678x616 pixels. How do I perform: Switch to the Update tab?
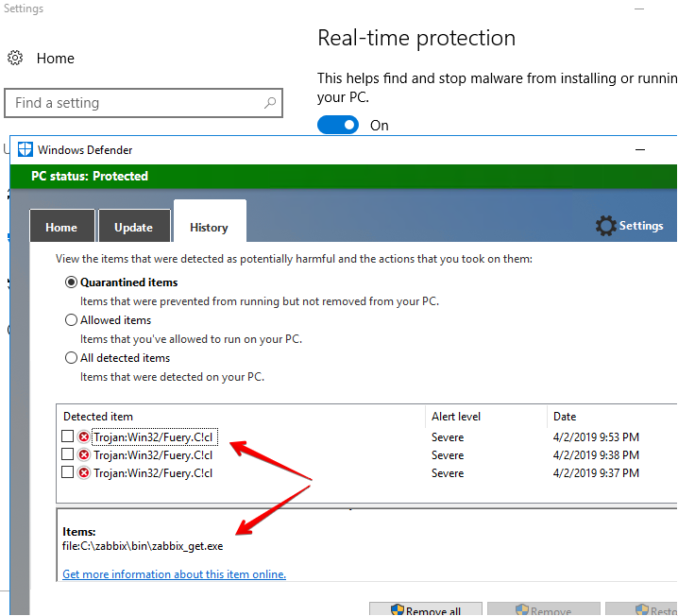point(134,226)
